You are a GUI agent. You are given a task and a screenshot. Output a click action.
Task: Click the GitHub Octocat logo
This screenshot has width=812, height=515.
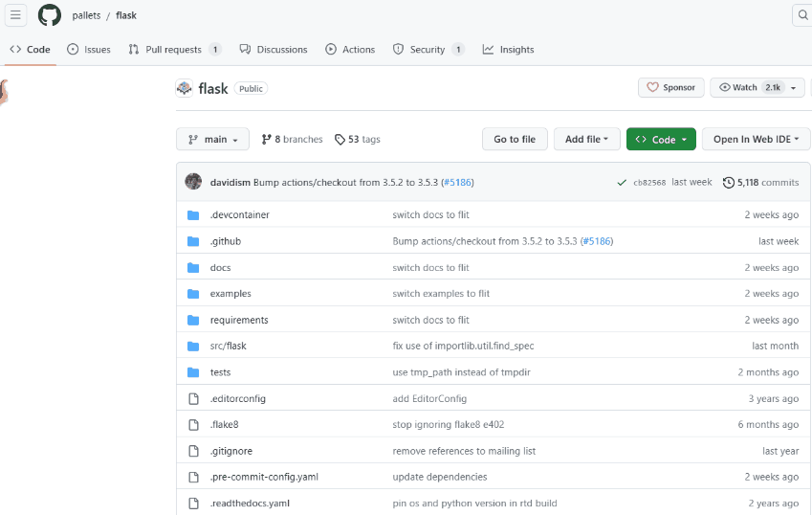[50, 15]
